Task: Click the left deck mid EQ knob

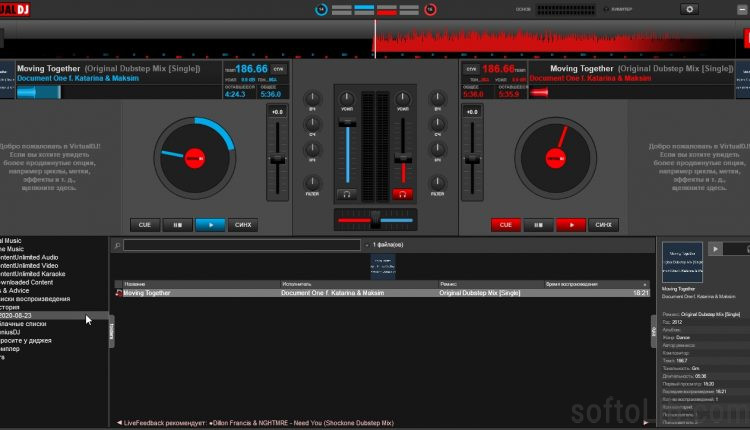Action: click(x=312, y=124)
